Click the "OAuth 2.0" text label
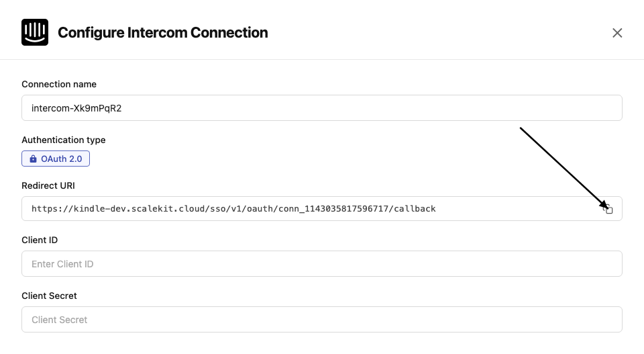The width and height of the screenshot is (644, 354). coord(62,159)
